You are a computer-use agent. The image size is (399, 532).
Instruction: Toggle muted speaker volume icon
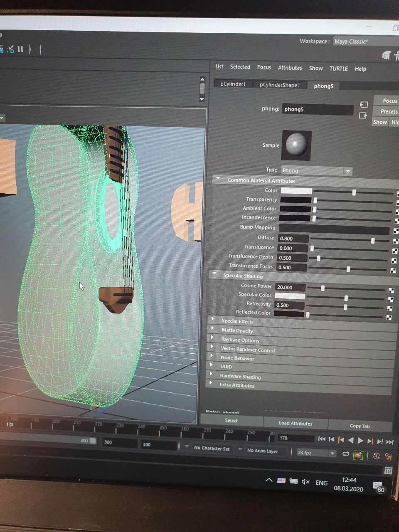click(x=306, y=482)
